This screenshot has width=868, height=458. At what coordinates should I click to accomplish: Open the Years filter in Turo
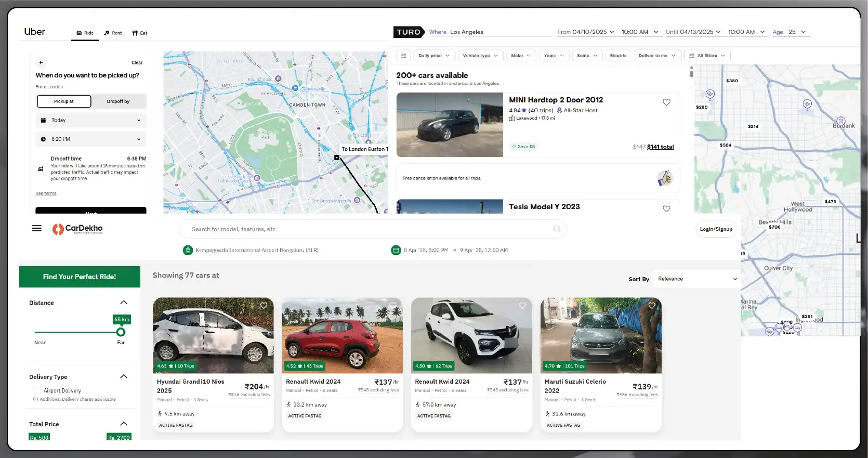(x=555, y=56)
